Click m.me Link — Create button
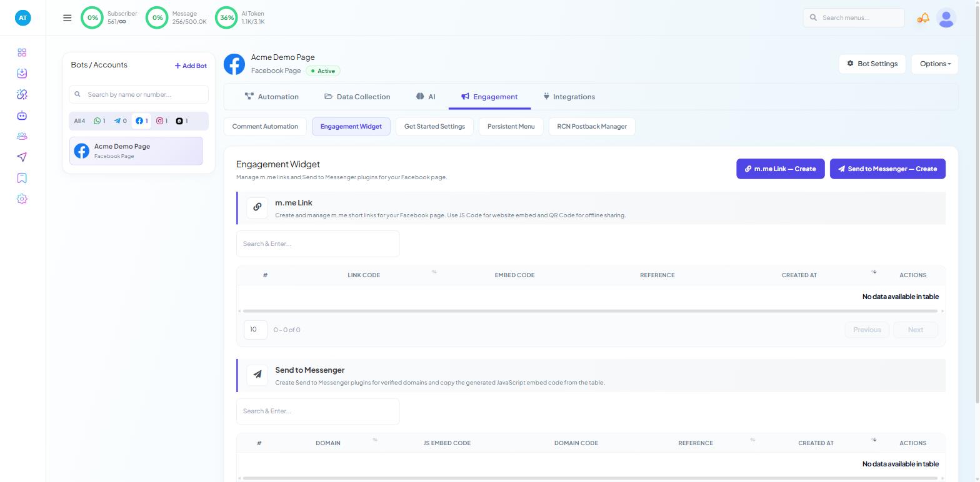This screenshot has height=482, width=980. click(780, 169)
